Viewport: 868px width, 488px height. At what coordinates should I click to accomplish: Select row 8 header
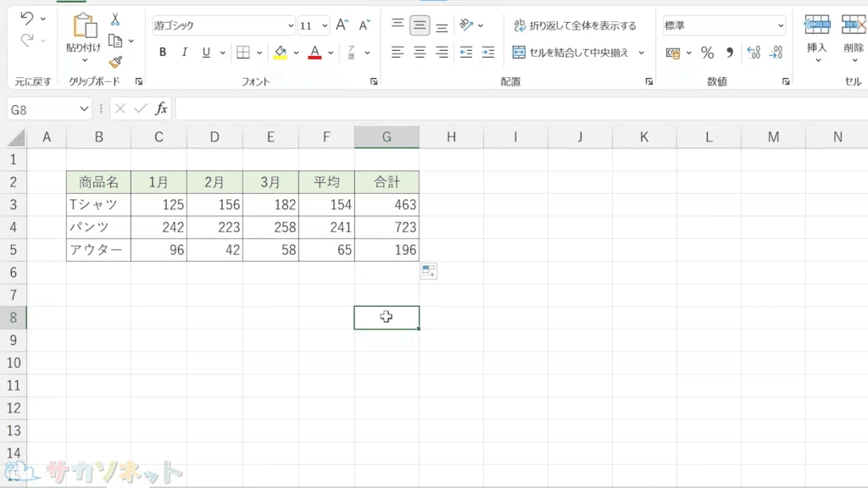[14, 318]
